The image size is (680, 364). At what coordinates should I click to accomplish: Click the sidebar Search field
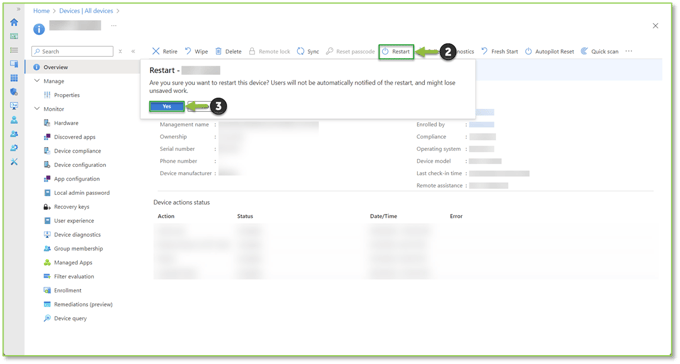pos(72,51)
